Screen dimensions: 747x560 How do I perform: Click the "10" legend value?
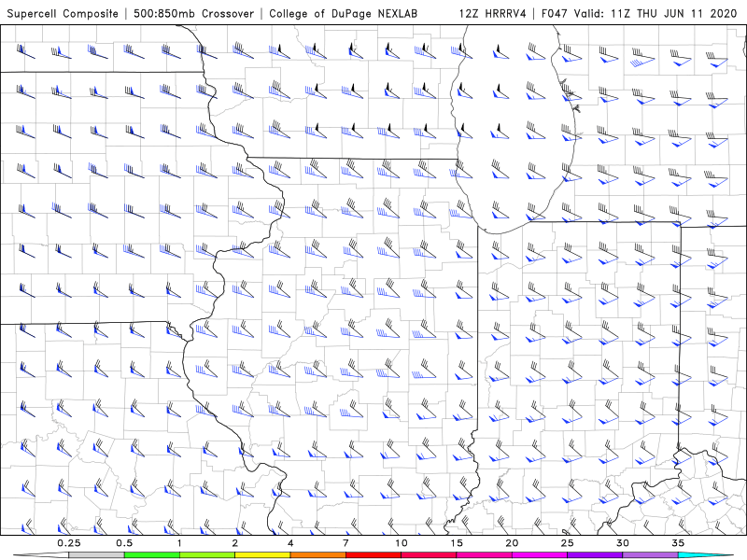402,543
